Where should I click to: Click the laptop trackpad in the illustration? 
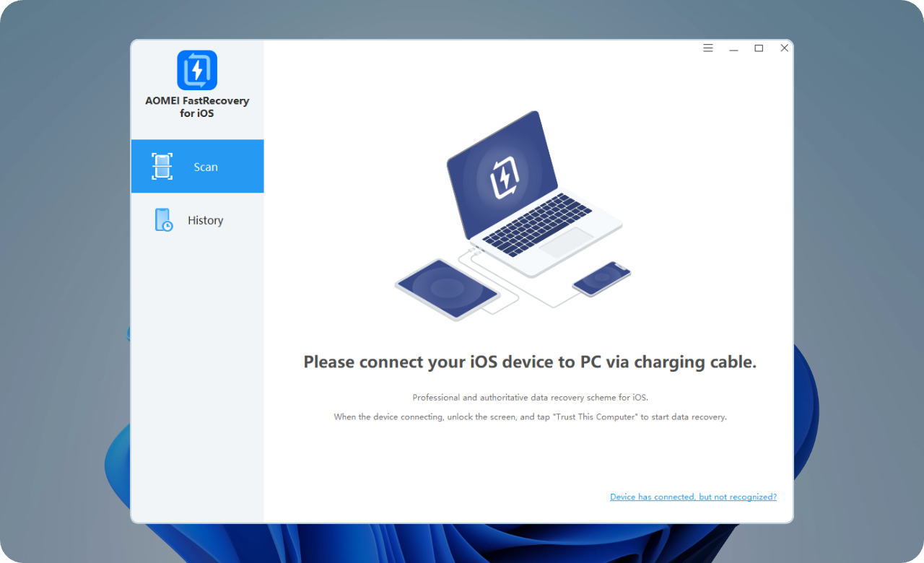567,243
